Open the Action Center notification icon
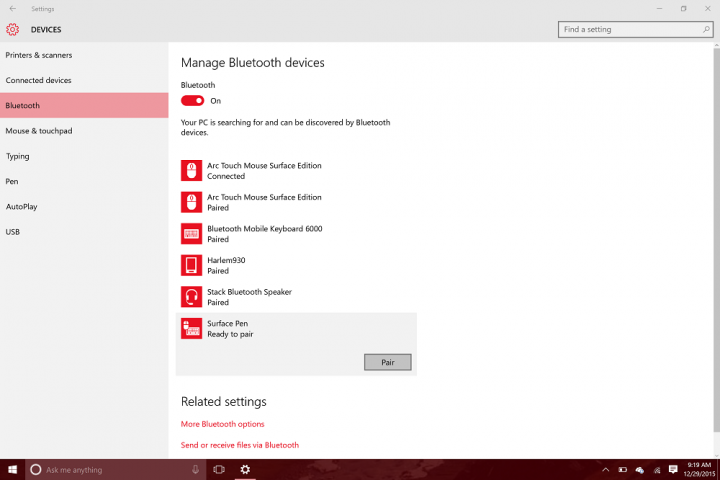Image resolution: width=720 pixels, height=480 pixels. 673,469
